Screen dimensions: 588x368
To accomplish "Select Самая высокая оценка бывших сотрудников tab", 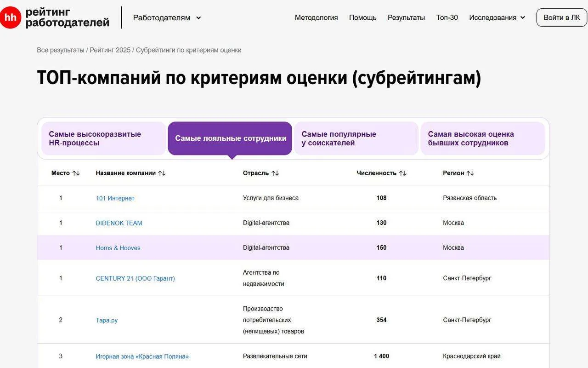I will pyautogui.click(x=483, y=138).
